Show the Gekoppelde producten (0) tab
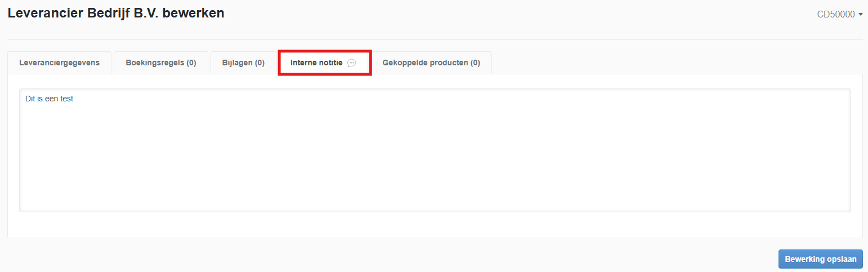The image size is (868, 272). coord(431,63)
